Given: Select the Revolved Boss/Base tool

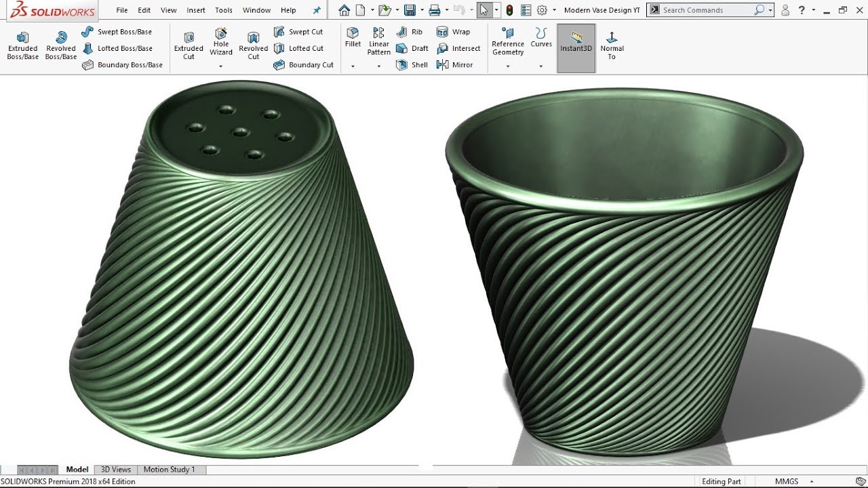Looking at the screenshot, I should click(x=61, y=46).
